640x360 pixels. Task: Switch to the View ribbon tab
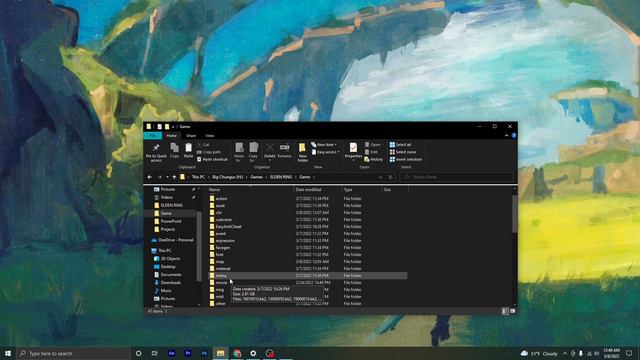tap(210, 136)
